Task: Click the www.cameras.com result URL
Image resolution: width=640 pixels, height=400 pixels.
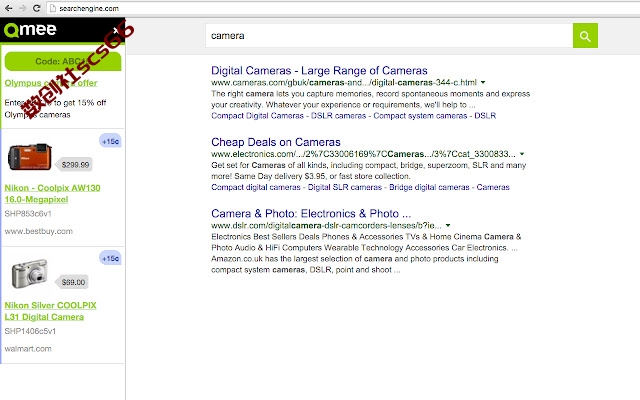Action: point(344,82)
